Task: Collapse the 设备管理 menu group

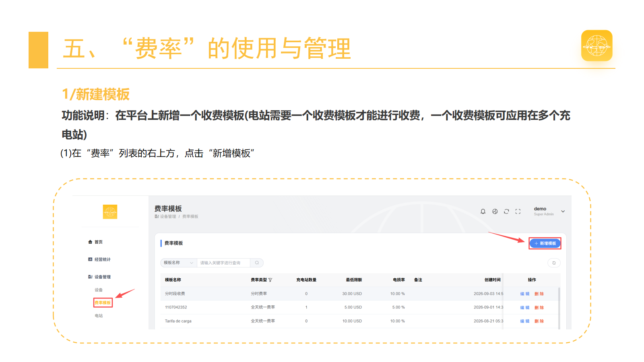Action: (x=99, y=277)
